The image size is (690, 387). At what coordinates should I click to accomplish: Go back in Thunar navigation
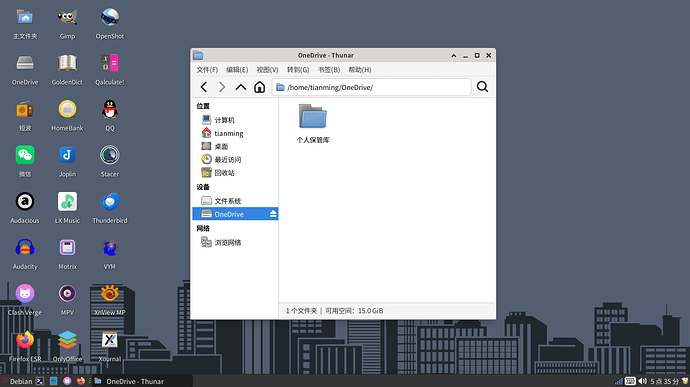(x=204, y=87)
